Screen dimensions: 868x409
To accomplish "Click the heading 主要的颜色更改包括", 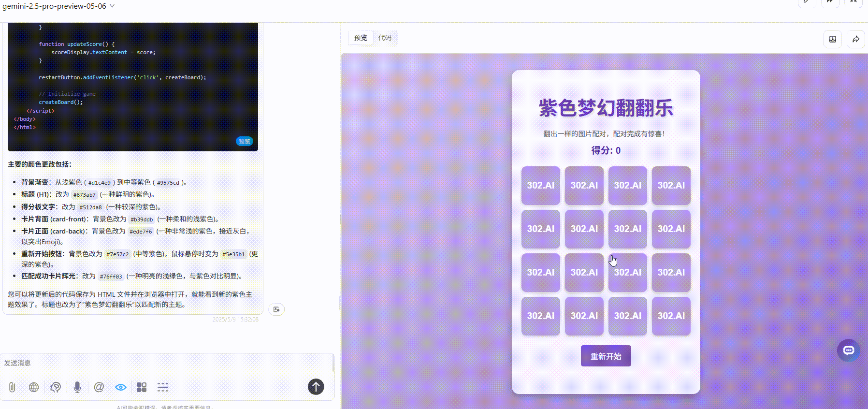I will pyautogui.click(x=40, y=164).
